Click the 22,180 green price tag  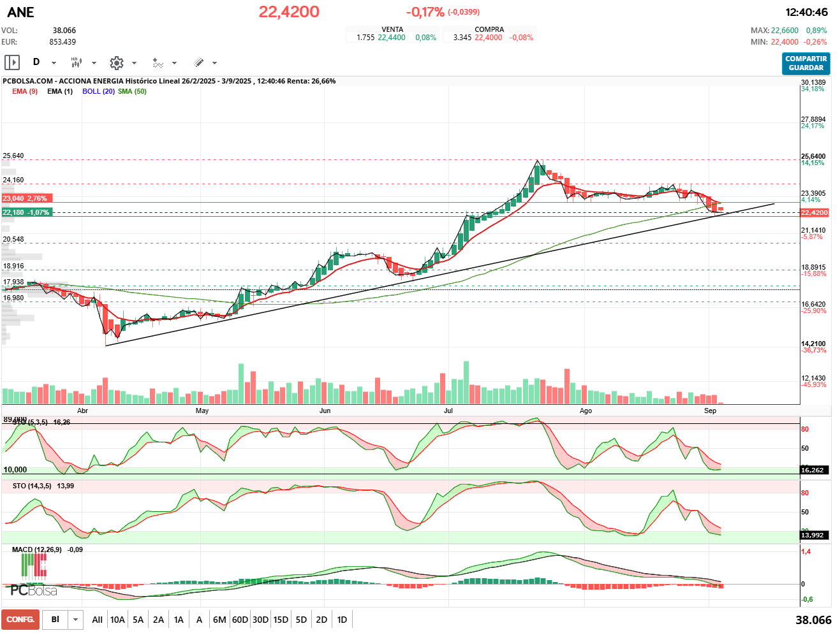pos(26,212)
